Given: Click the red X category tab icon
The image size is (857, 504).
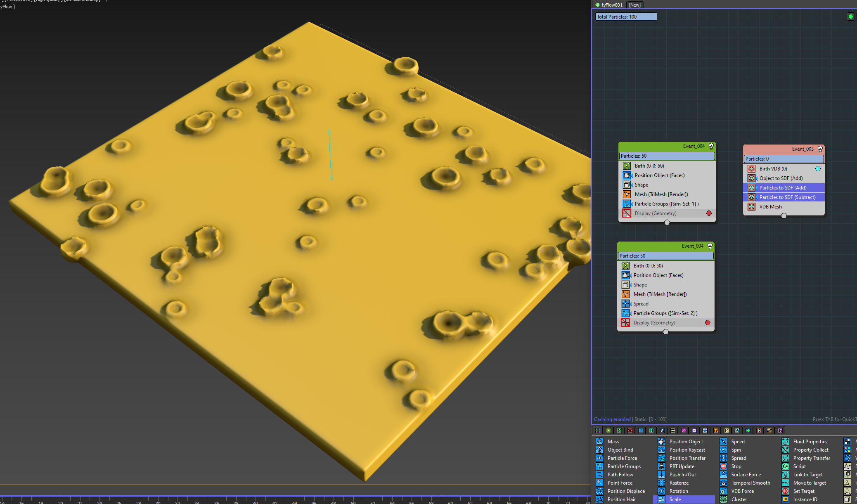Looking at the screenshot, I should click(x=630, y=431).
